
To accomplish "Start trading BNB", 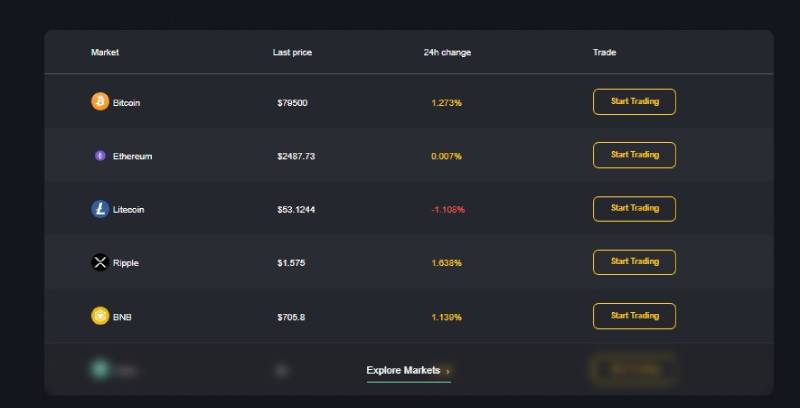I will coord(634,316).
